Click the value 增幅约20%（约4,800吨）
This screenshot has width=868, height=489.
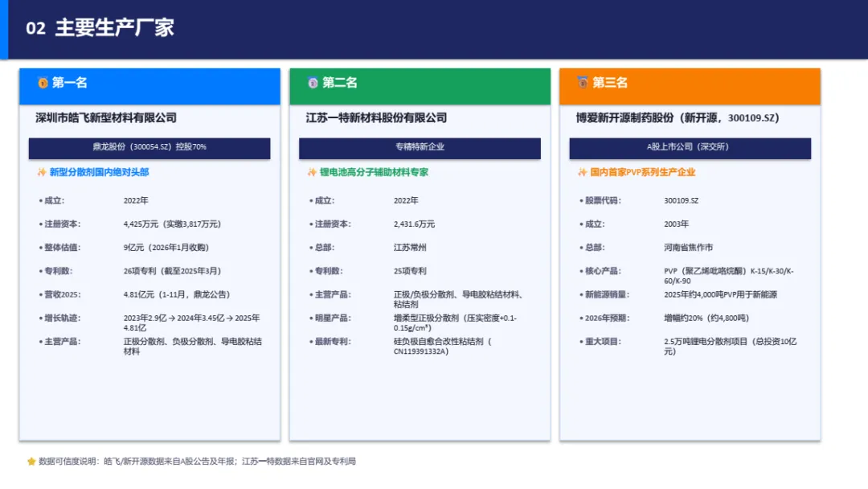click(x=706, y=318)
